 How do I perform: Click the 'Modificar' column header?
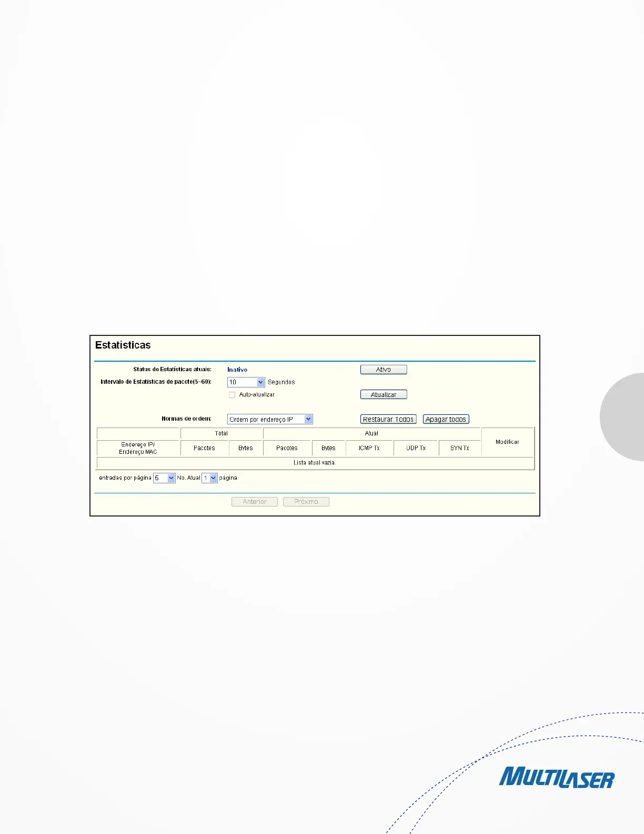click(x=508, y=442)
